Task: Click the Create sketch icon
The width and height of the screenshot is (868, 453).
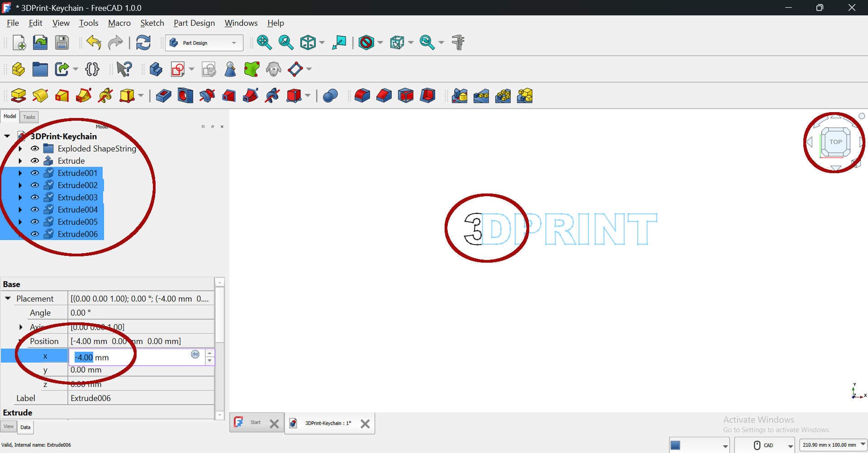Action: click(178, 69)
